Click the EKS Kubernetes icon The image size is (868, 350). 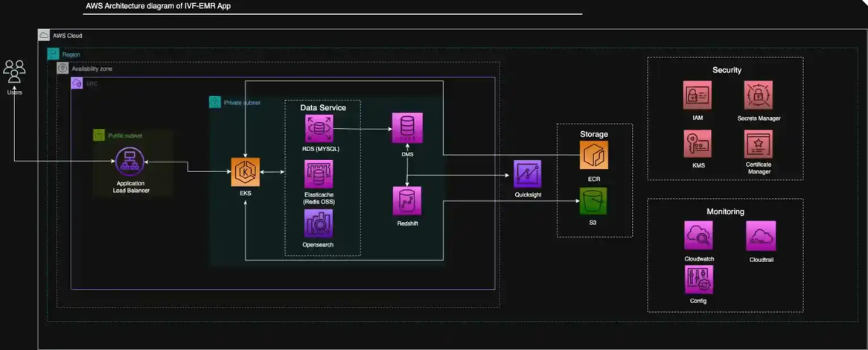point(245,172)
